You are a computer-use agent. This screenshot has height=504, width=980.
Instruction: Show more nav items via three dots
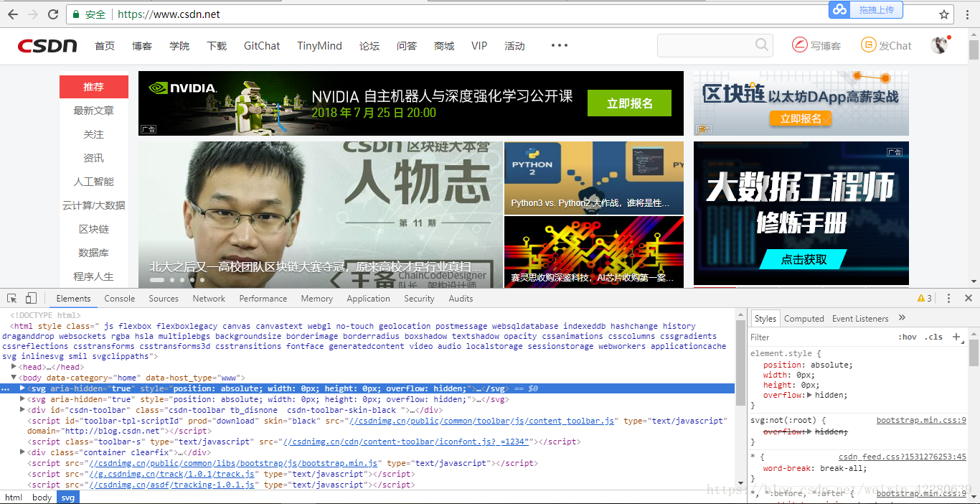tap(559, 45)
